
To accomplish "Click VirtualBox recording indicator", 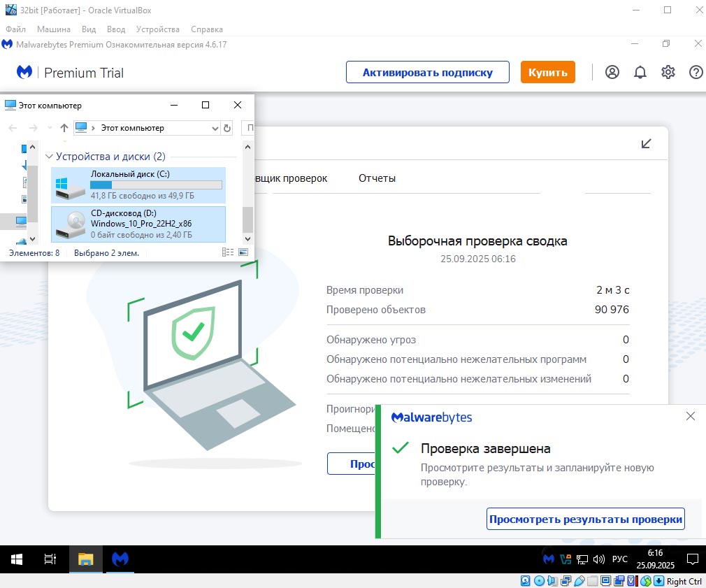I will [x=619, y=581].
